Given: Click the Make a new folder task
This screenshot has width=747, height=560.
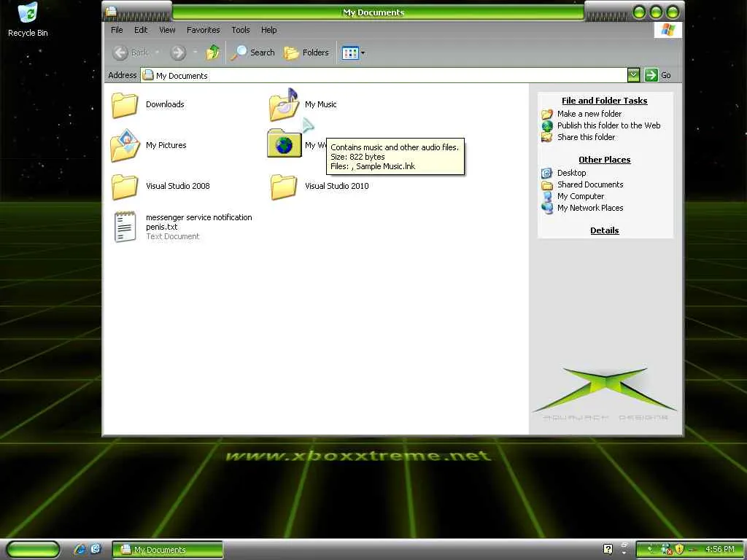Looking at the screenshot, I should tap(589, 114).
